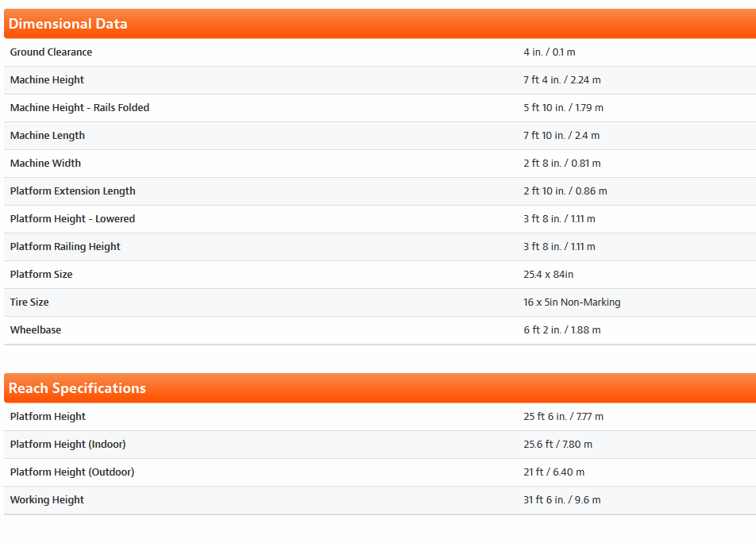Screen dimensions: 756x547
Task: Click the Platform Railing Height label
Action: tap(65, 247)
